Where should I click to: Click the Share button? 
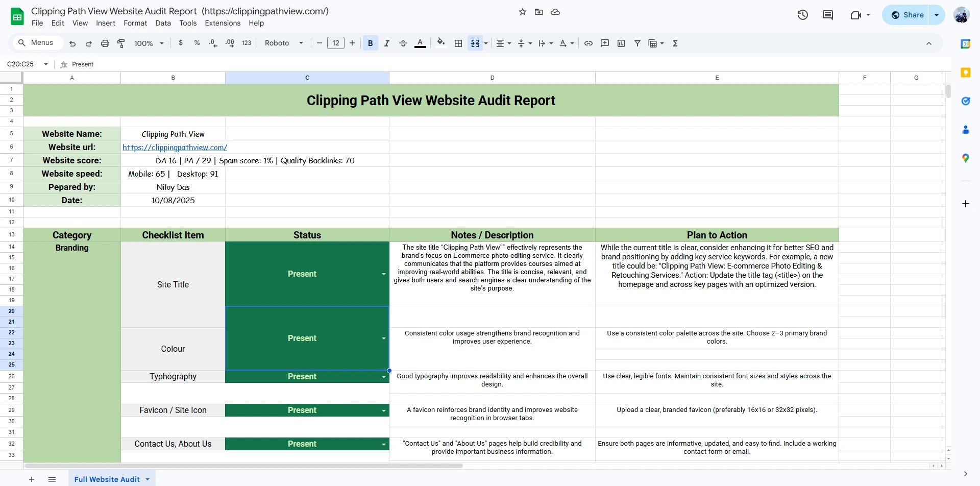907,15
